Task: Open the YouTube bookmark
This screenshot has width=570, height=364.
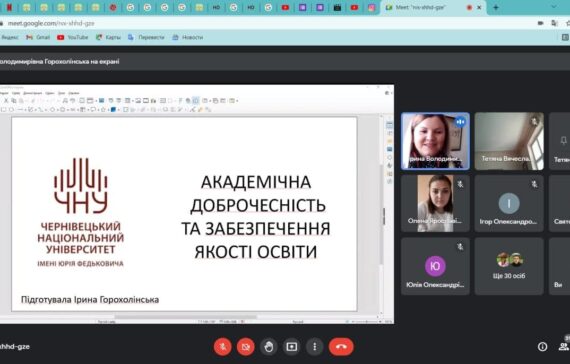Action: [73, 37]
